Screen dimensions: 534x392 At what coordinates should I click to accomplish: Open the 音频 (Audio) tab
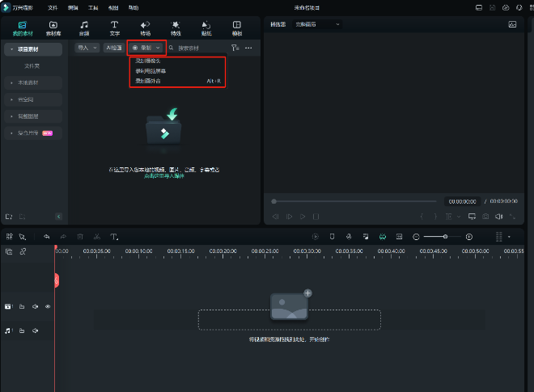[84, 28]
